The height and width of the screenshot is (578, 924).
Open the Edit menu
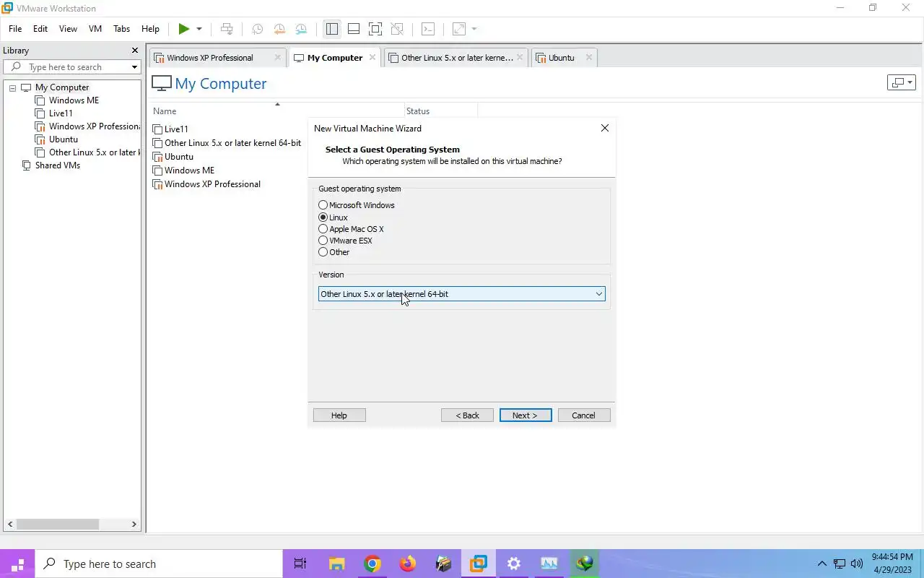[x=40, y=29]
